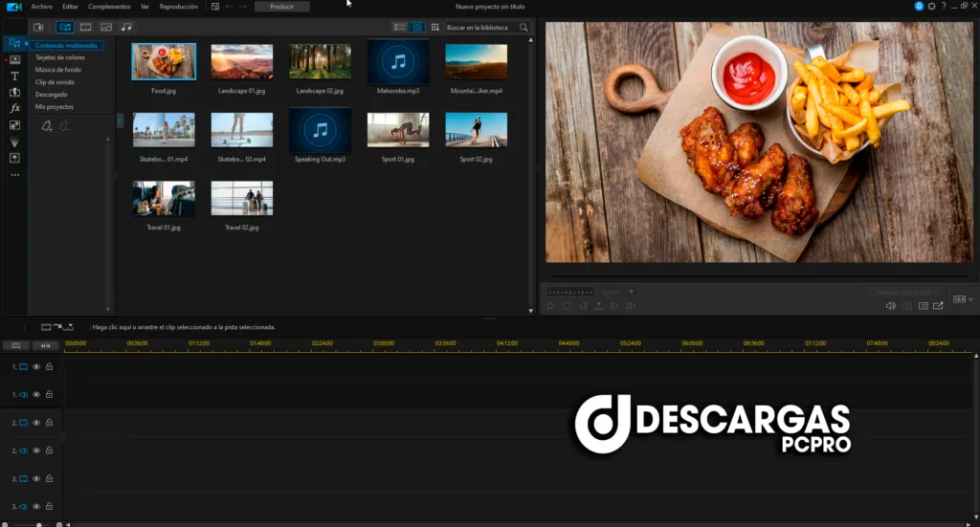Viewport: 980px width, 527px height.
Task: Undock the preview window icon
Action: click(938, 306)
